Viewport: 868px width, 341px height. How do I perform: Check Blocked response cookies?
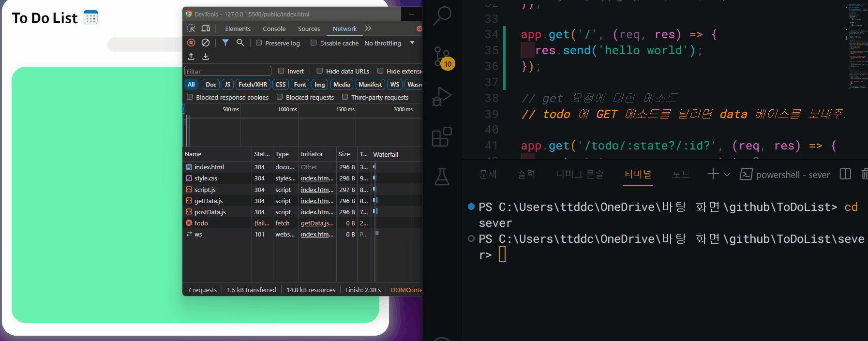(x=190, y=97)
